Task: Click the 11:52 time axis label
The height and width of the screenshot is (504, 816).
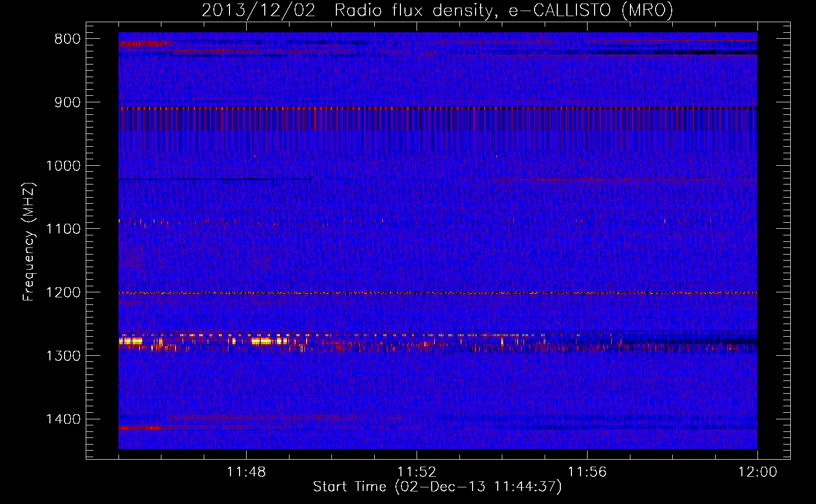Action: tap(417, 472)
